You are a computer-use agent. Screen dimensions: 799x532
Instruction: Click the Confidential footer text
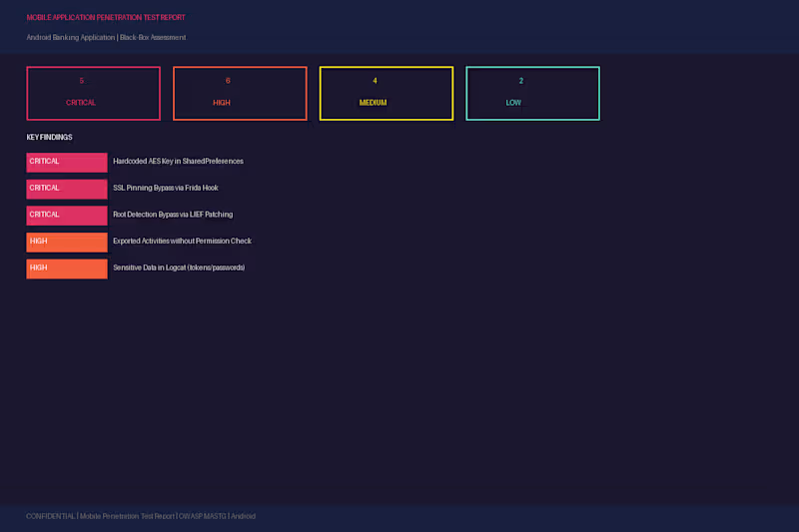141,516
